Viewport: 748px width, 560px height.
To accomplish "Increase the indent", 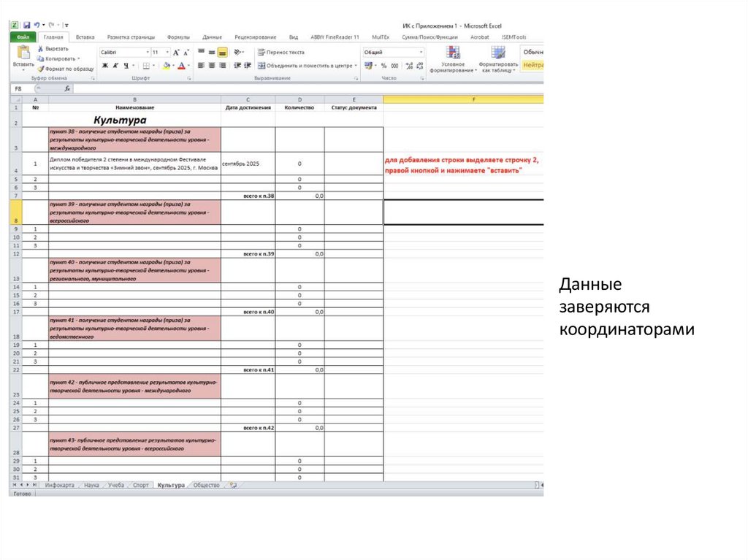I will pos(247,66).
